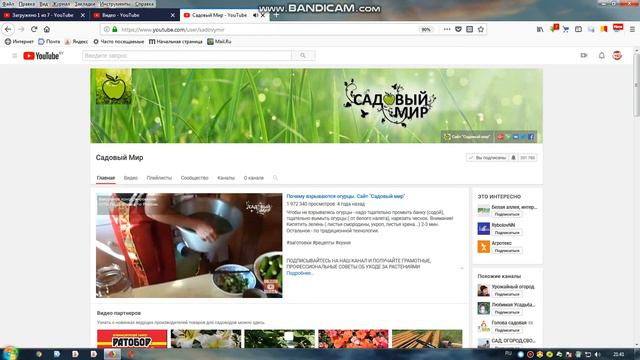Open the РАТОБОР partner video thumbnail
The width and height of the screenshot is (640, 360).
(x=132, y=339)
